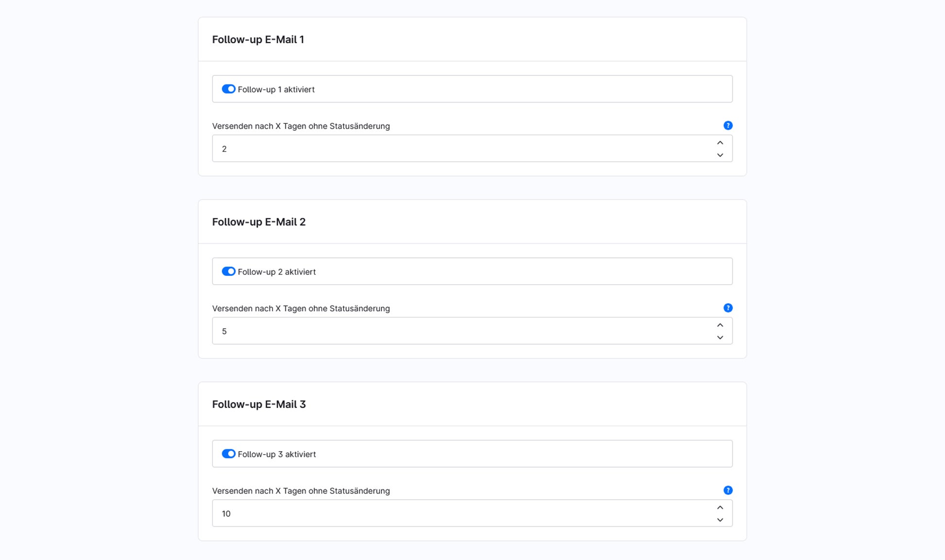Click the Follow-up E-Mail 2 heading
Image resolution: width=945 pixels, height=560 pixels.
(x=259, y=222)
